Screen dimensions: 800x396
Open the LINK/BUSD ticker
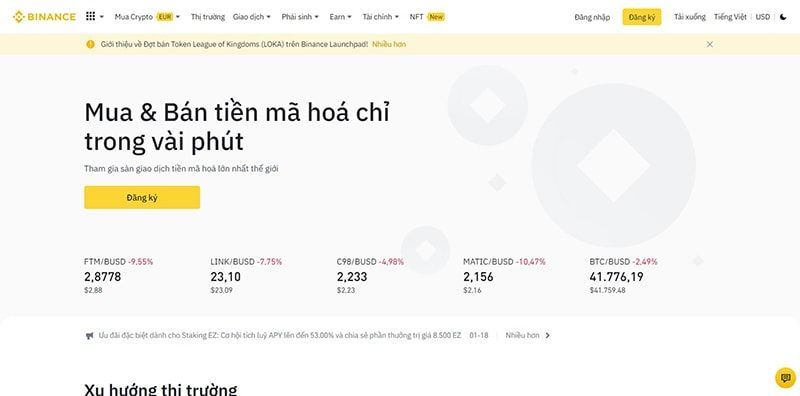246,276
